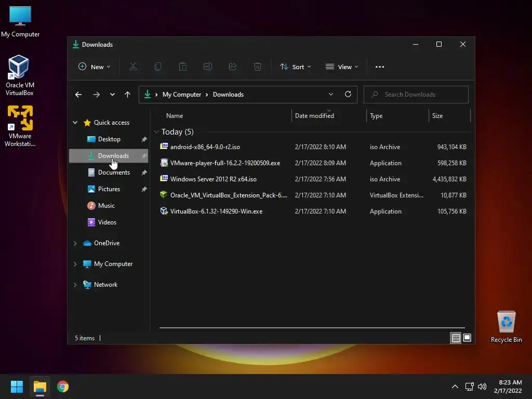Refresh the Downloads folder view
The width and height of the screenshot is (532, 399).
coord(348,95)
